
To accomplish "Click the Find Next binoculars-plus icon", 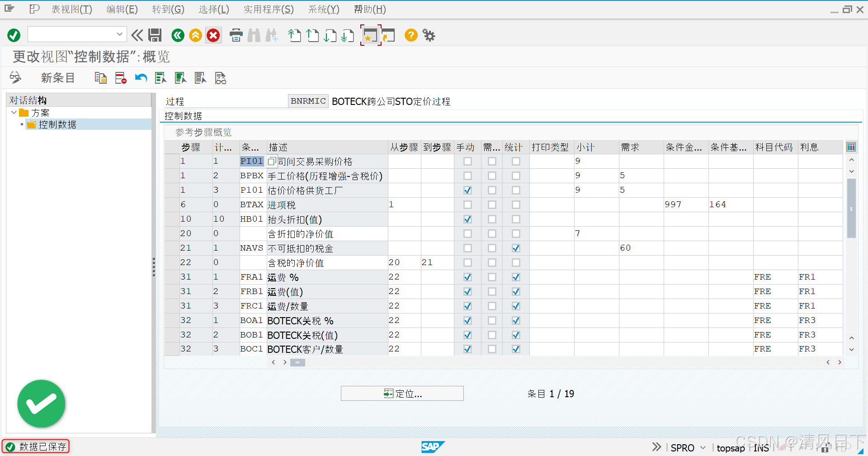I will [272, 35].
